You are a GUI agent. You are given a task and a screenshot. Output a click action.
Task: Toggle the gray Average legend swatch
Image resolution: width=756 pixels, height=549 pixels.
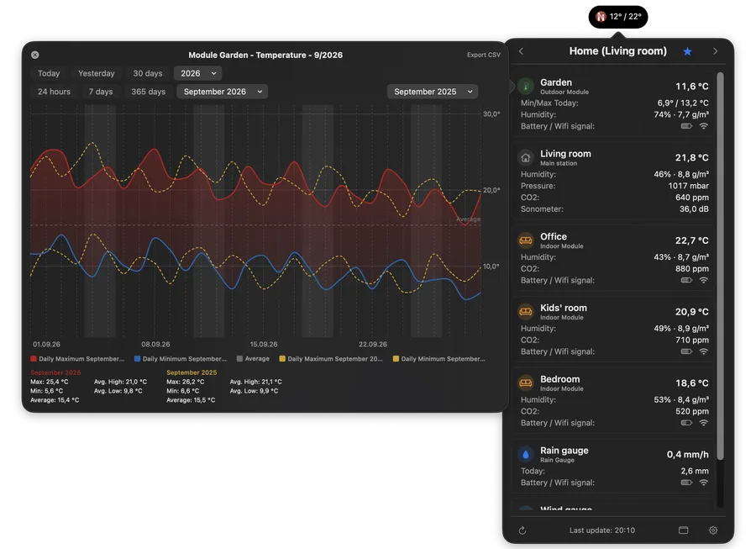[239, 359]
